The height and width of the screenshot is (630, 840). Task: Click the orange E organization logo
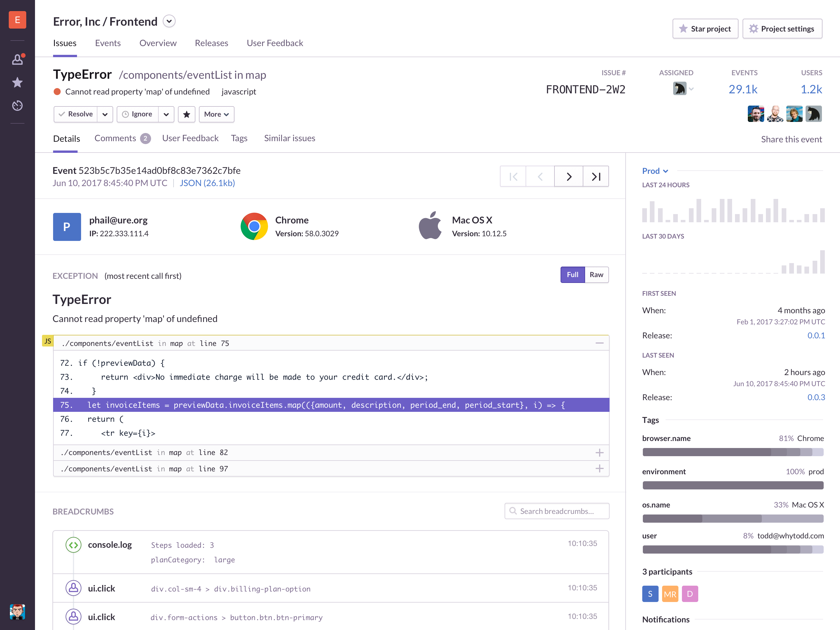point(17,20)
